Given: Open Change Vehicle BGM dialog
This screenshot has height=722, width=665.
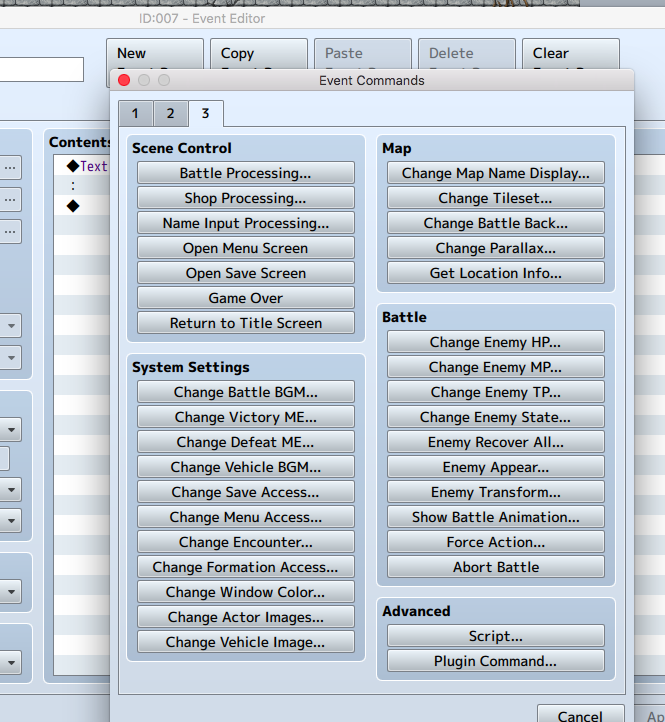Looking at the screenshot, I should click(245, 467).
